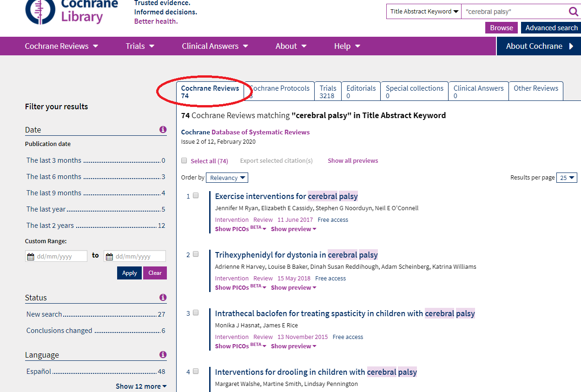Switch to the Clinical Answers results tab
Image resolution: width=581 pixels, height=392 pixels.
[479, 92]
